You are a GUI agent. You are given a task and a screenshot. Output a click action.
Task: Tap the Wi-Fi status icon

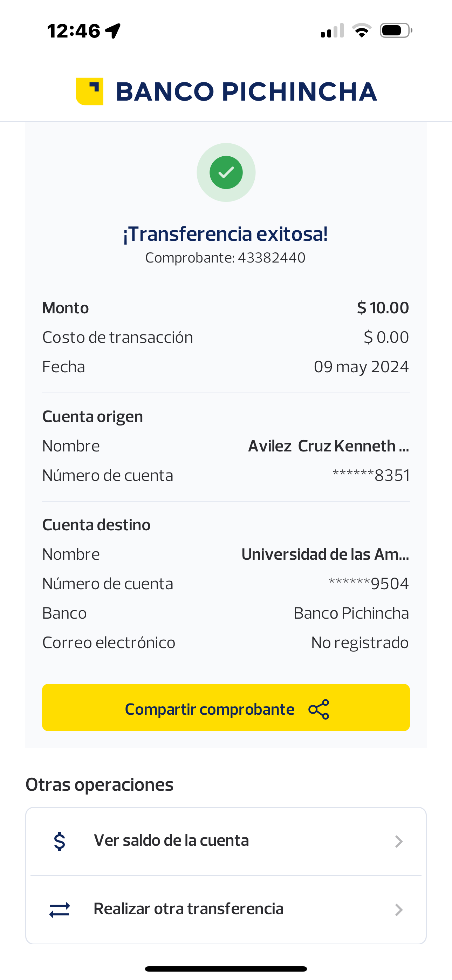coord(362,30)
